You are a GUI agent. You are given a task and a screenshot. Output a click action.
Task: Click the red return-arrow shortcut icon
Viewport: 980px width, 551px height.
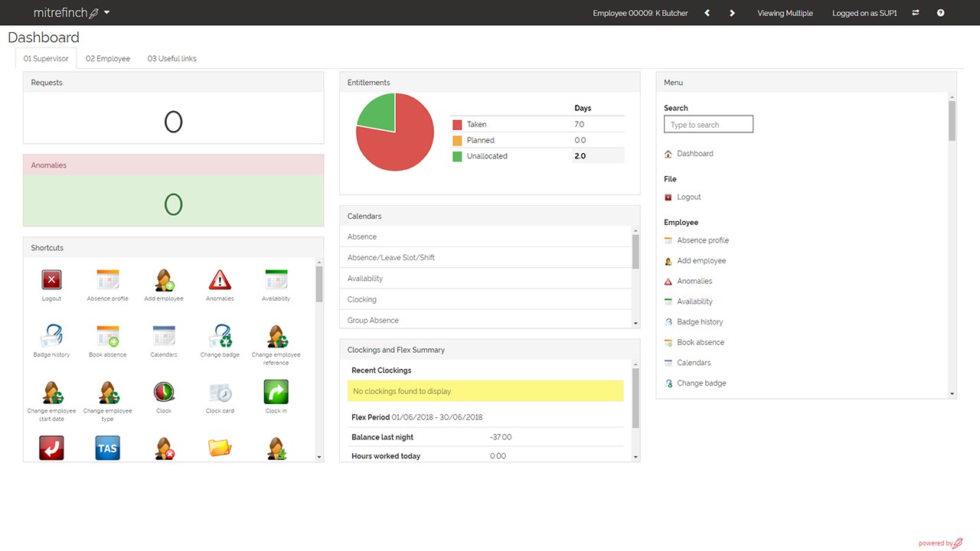[x=51, y=448]
